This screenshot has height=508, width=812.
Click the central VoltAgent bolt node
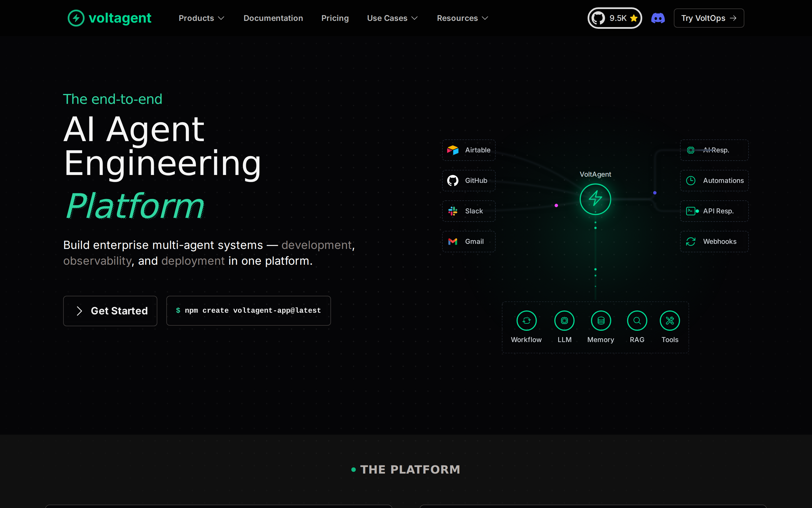tap(595, 199)
